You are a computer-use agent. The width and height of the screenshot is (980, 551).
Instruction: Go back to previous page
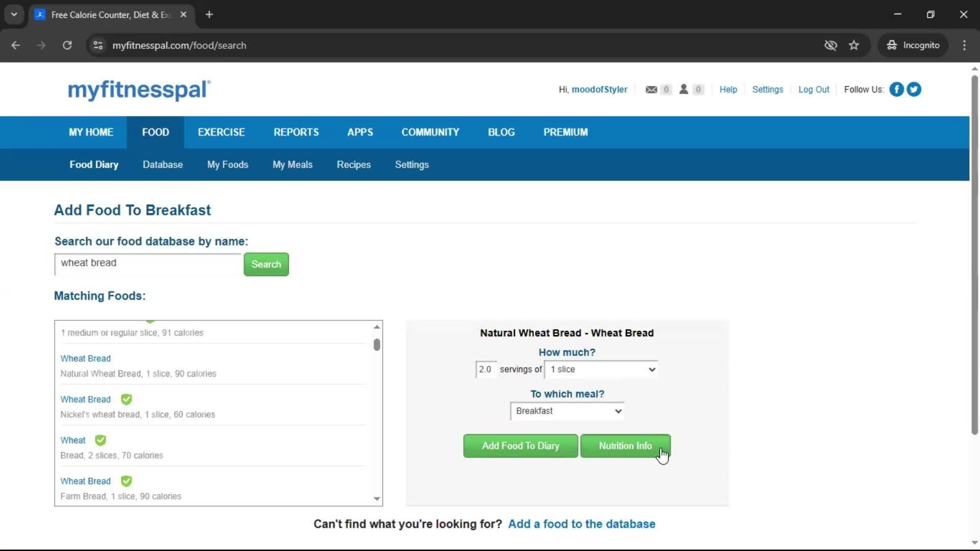click(x=15, y=45)
